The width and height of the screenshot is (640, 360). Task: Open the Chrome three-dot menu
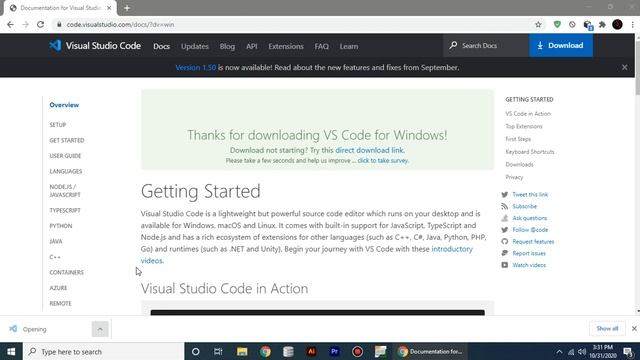click(633, 24)
